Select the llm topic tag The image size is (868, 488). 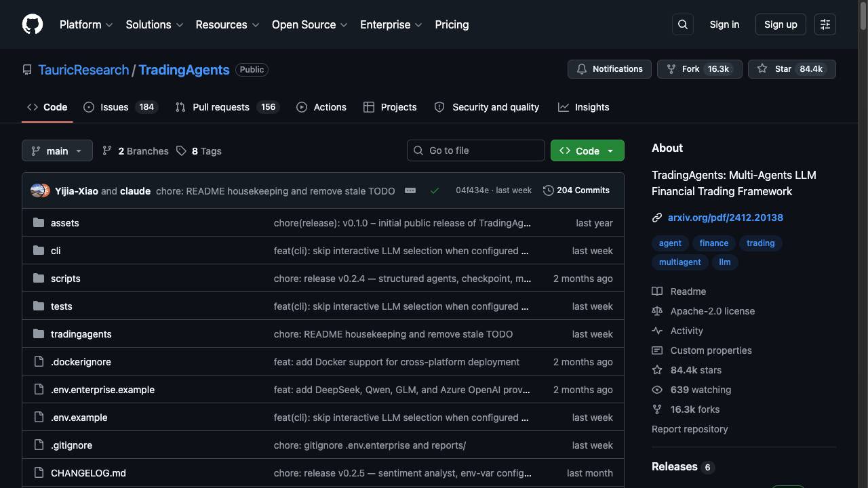click(x=725, y=262)
